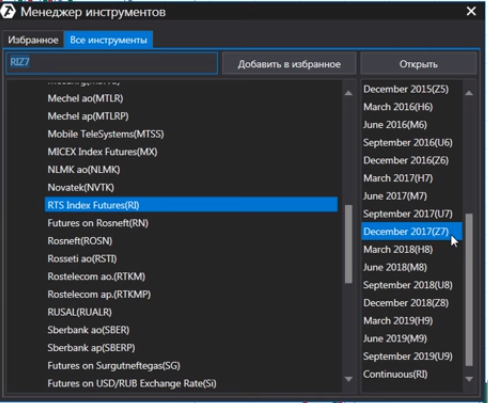
Task: Click the contract list scrollbar thumb
Action: (469, 289)
